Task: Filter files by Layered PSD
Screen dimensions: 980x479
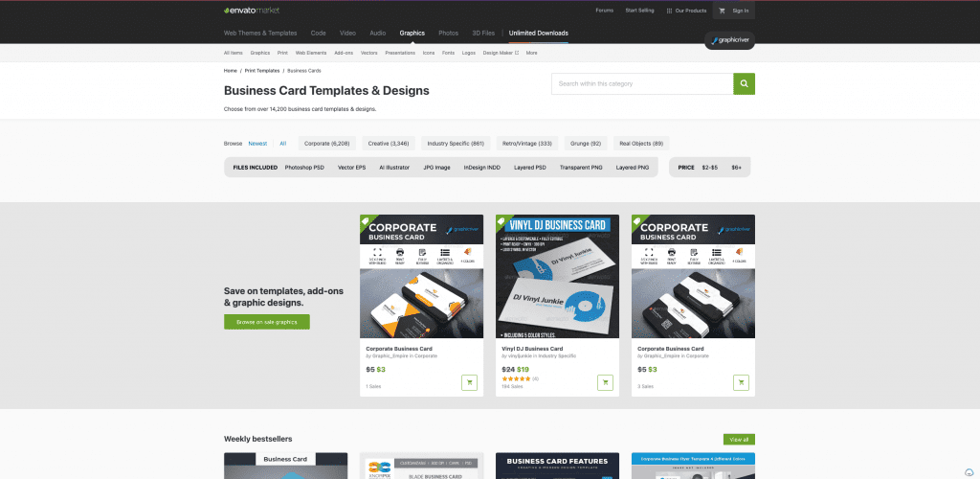Action: (x=530, y=168)
